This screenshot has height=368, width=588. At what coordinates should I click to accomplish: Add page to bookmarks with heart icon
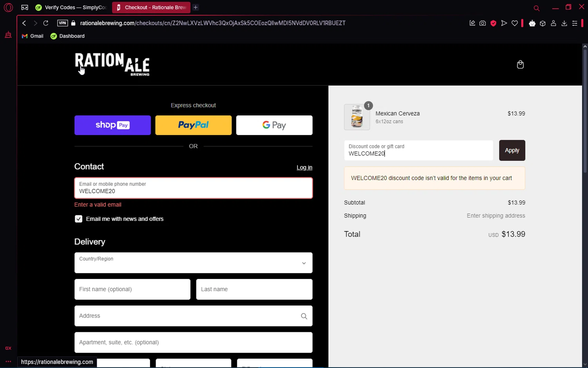pyautogui.click(x=515, y=23)
